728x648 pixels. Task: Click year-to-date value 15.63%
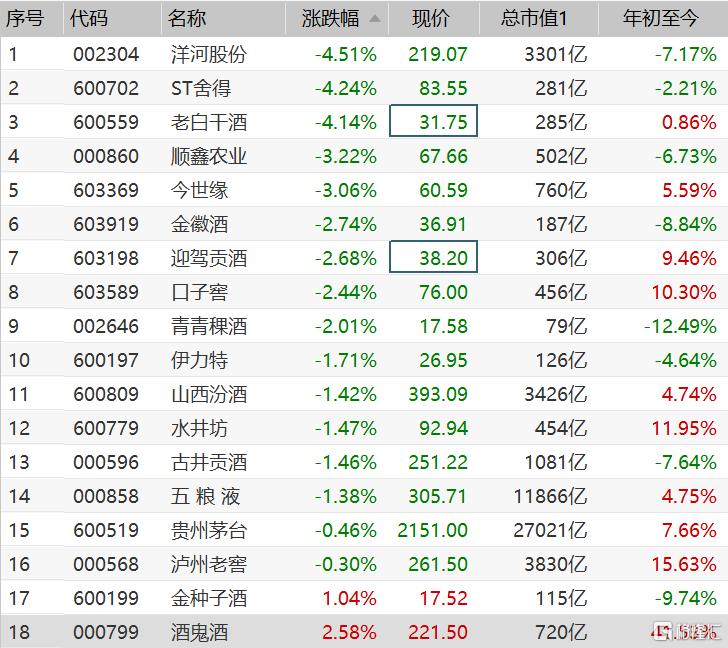(x=684, y=564)
